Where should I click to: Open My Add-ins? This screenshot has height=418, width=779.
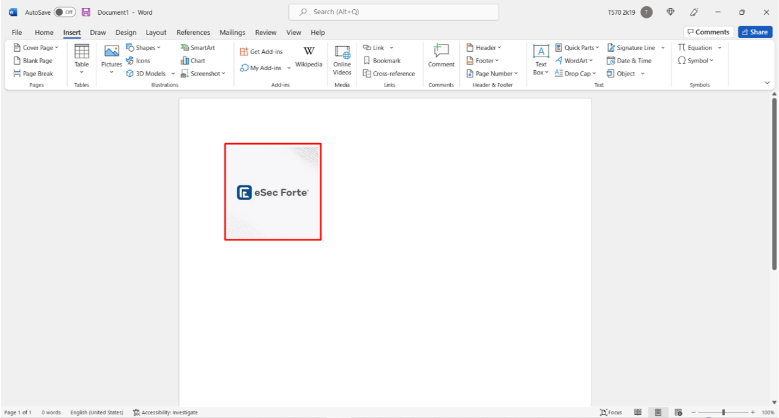261,68
